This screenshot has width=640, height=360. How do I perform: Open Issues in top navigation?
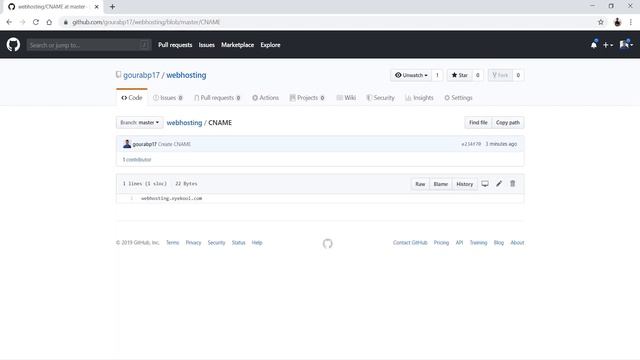click(x=207, y=45)
